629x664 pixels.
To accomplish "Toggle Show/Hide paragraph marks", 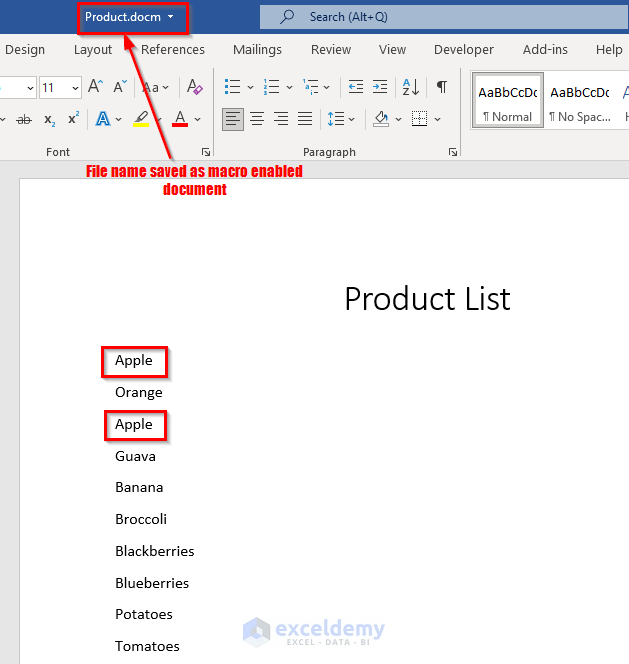I will (442, 87).
